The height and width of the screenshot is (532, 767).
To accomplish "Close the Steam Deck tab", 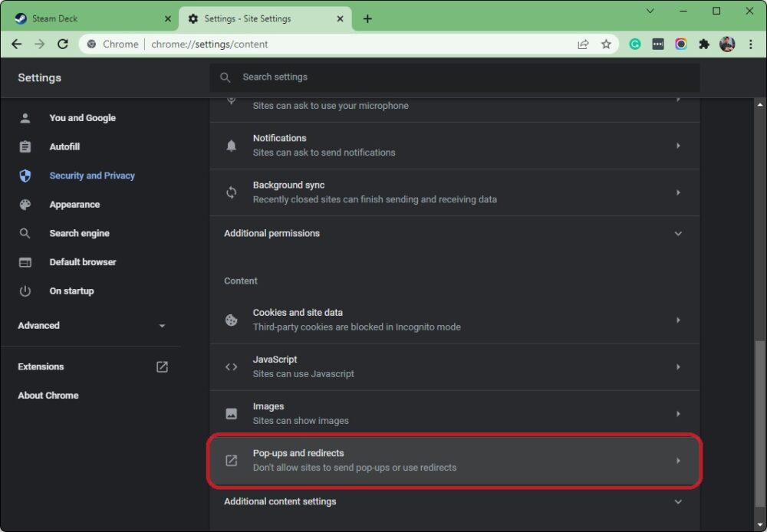I will (168, 18).
